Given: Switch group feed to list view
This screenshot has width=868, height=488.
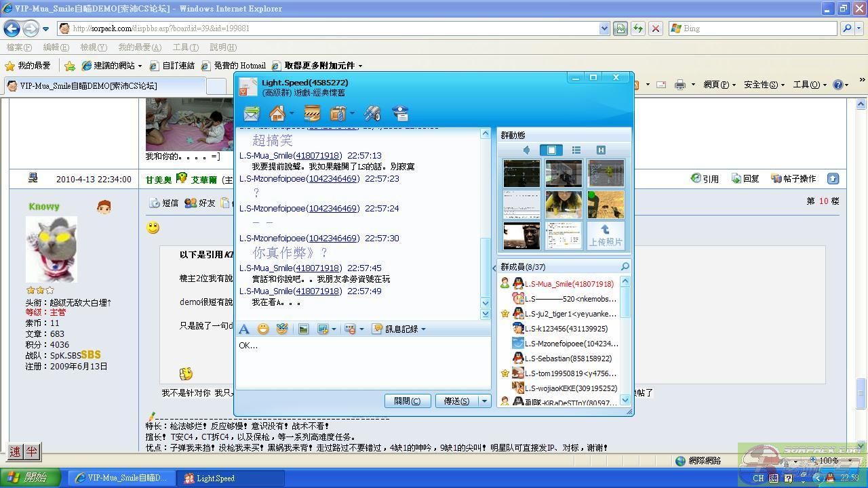Looking at the screenshot, I should point(576,150).
